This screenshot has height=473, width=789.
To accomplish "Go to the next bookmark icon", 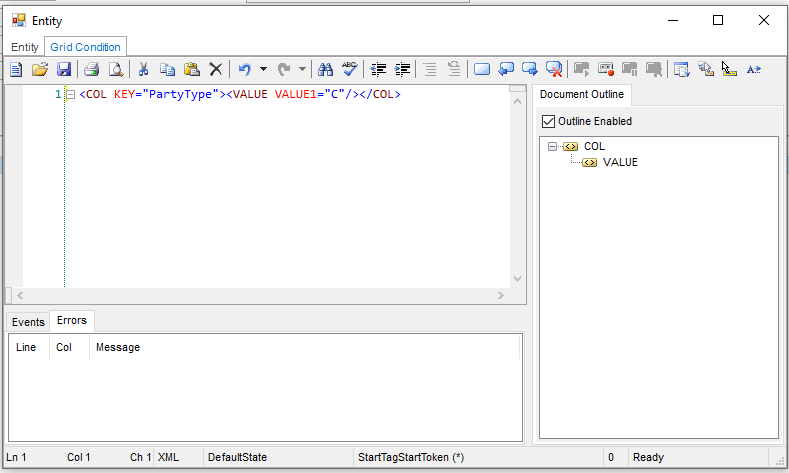I will (x=530, y=69).
